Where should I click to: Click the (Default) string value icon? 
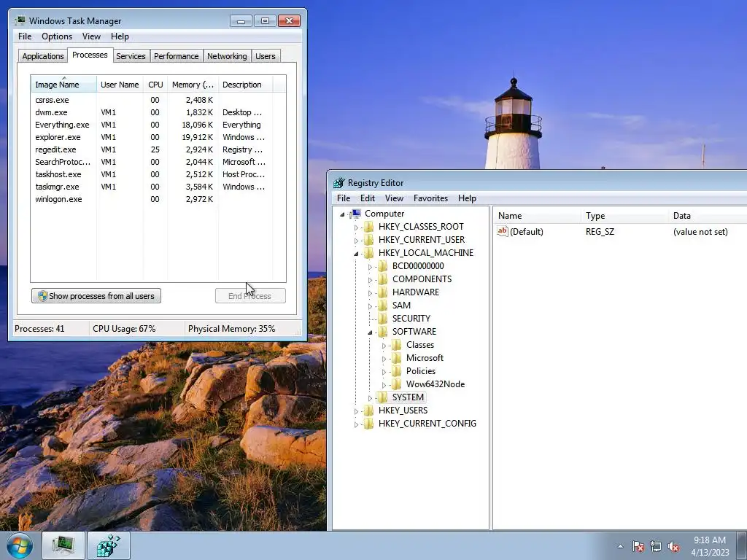pyautogui.click(x=502, y=231)
